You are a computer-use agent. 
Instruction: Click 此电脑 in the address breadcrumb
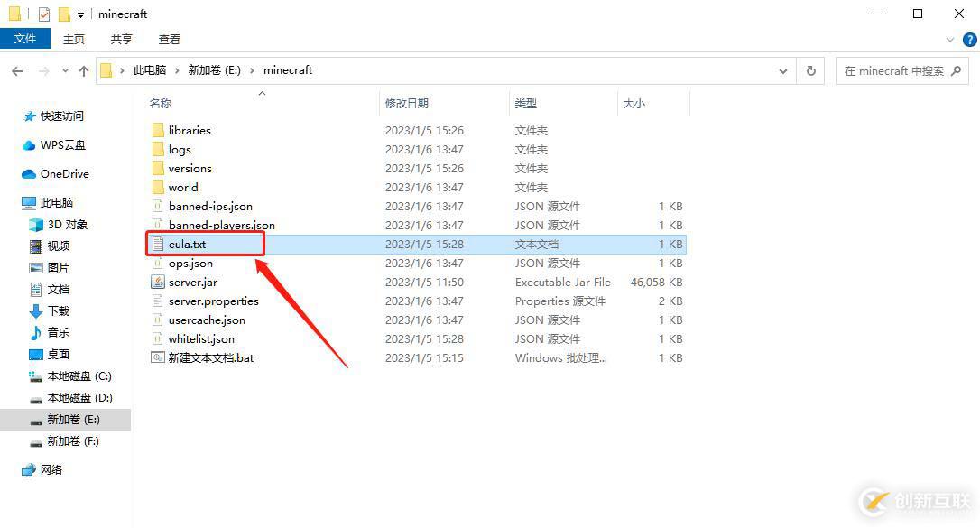click(150, 70)
